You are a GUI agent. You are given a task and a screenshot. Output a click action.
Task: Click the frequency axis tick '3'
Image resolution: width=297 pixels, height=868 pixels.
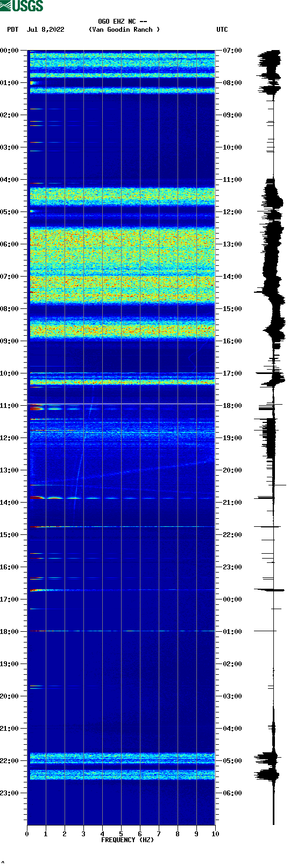[83, 834]
